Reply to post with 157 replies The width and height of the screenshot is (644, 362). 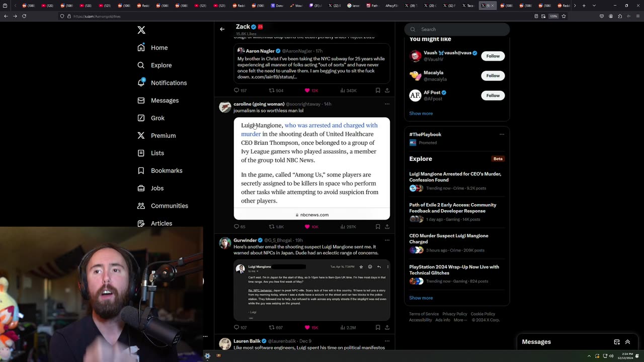[x=240, y=90]
